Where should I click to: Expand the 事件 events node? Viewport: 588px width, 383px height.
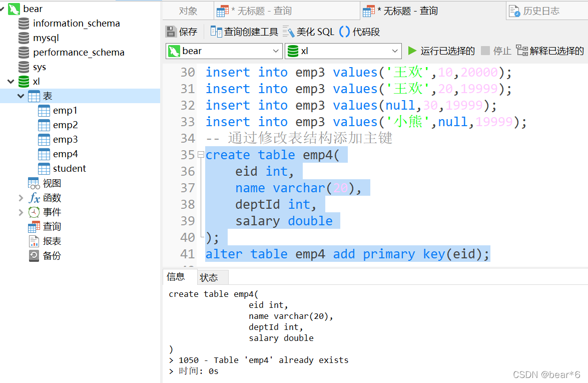coord(21,212)
